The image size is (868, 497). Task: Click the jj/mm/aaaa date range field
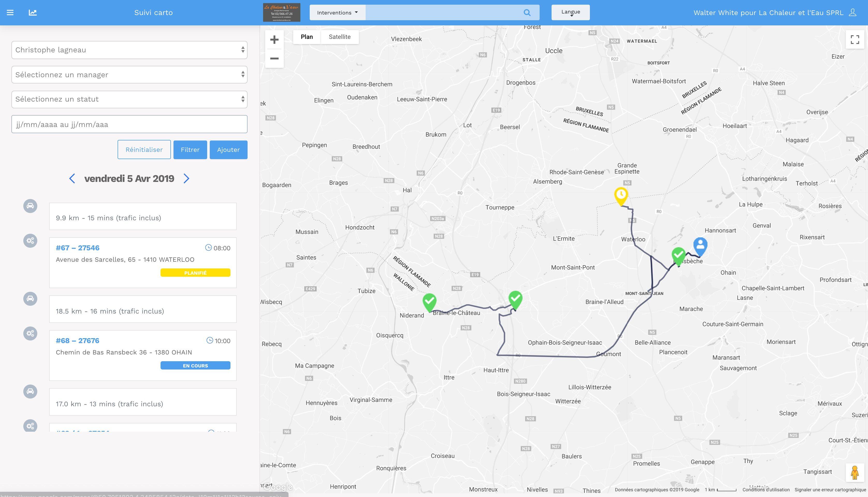129,124
